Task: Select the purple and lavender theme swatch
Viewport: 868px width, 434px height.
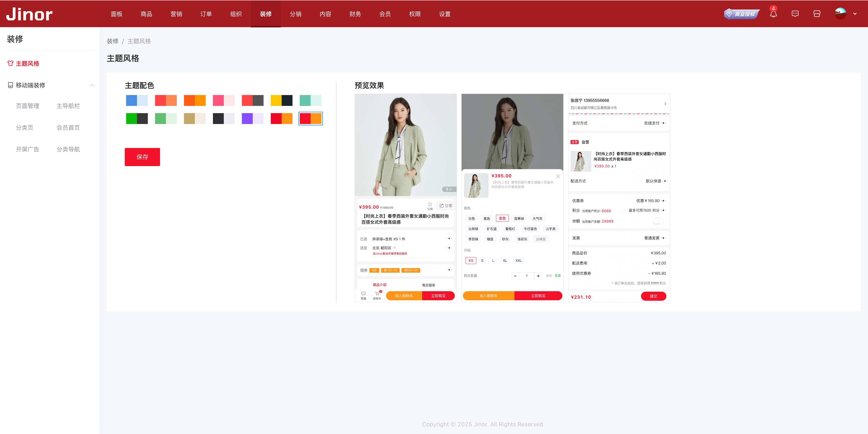Action: pos(253,118)
